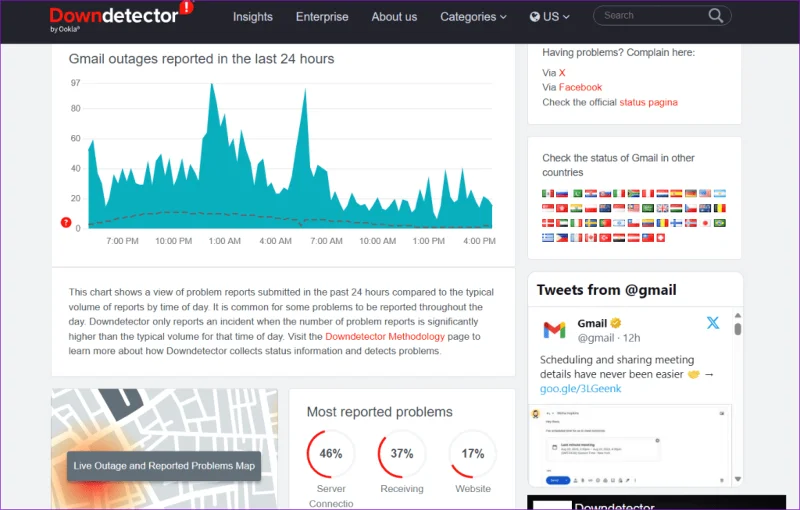The height and width of the screenshot is (510, 800).
Task: Click the tweets panel scrollbar thumb
Action: (x=738, y=329)
